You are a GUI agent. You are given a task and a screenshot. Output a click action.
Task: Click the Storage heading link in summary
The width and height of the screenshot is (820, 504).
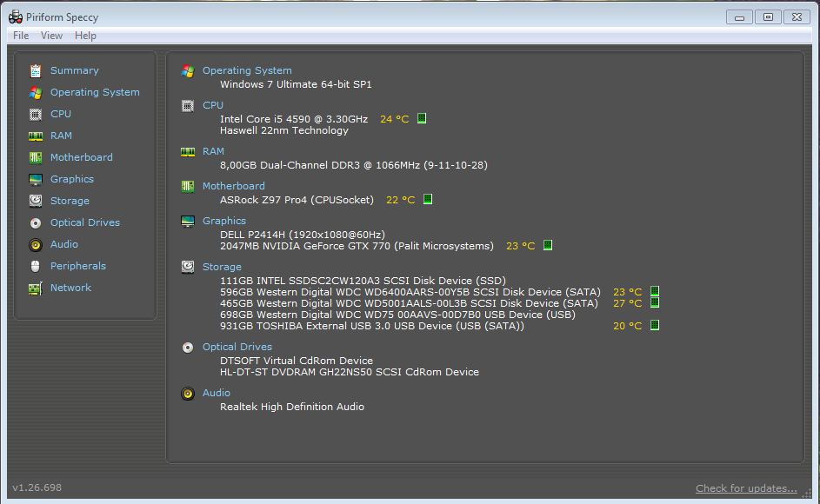click(222, 267)
